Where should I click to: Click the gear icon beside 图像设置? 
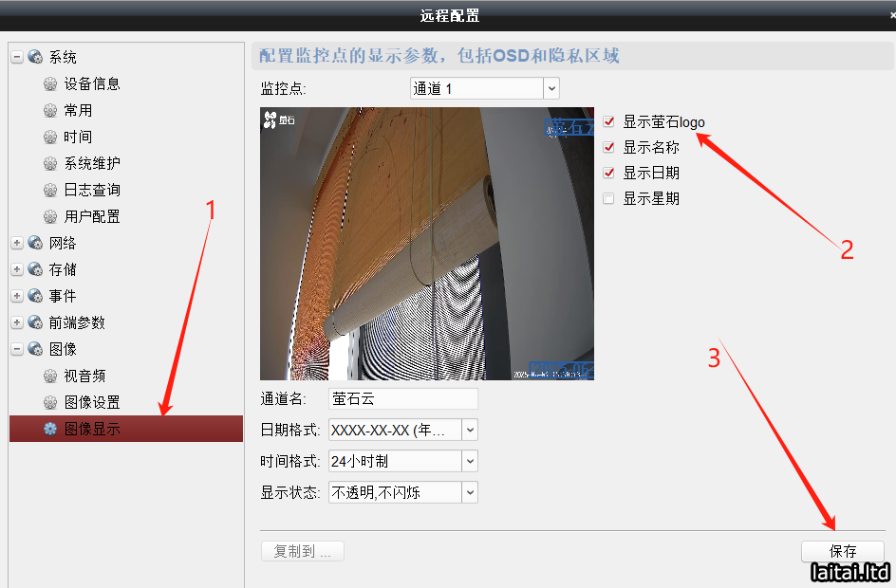(x=50, y=402)
